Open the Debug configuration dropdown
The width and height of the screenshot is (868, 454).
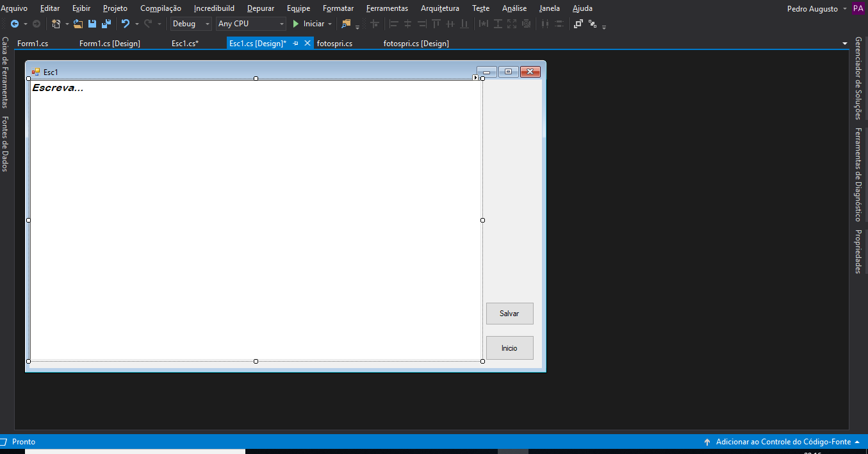click(191, 24)
